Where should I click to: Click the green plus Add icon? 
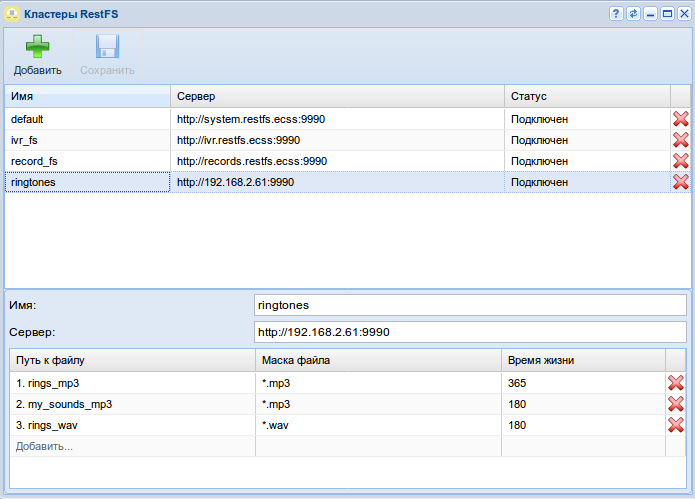click(x=37, y=48)
